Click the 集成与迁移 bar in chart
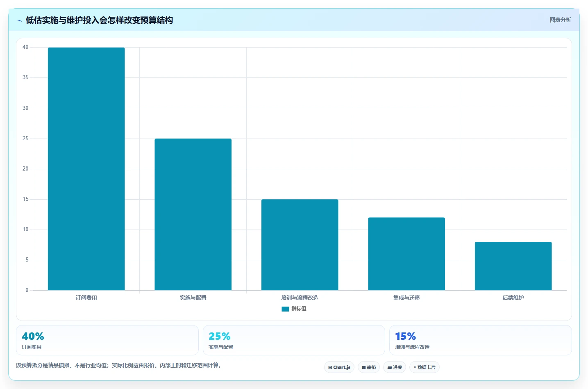 (406, 254)
